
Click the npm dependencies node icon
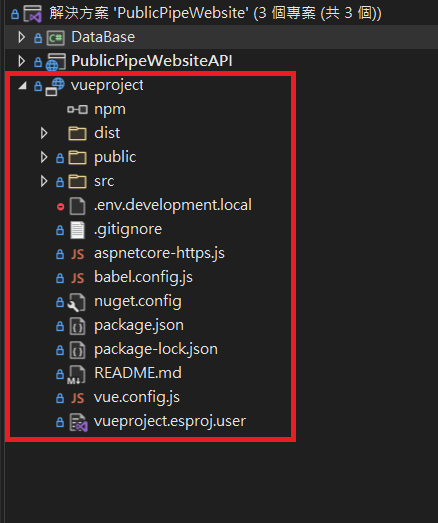point(77,109)
